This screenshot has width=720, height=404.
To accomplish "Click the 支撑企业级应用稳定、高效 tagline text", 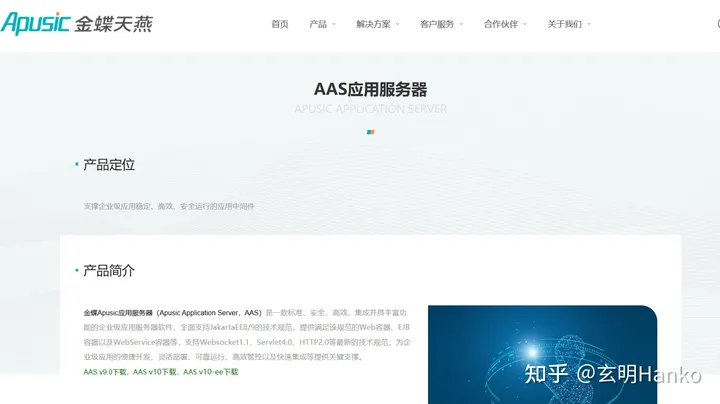I will pyautogui.click(x=169, y=207).
